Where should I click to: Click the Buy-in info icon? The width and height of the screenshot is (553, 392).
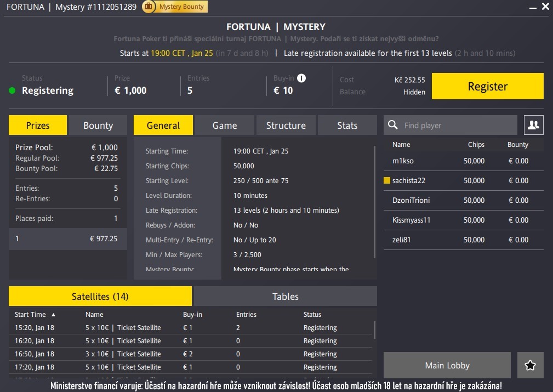pyautogui.click(x=301, y=78)
